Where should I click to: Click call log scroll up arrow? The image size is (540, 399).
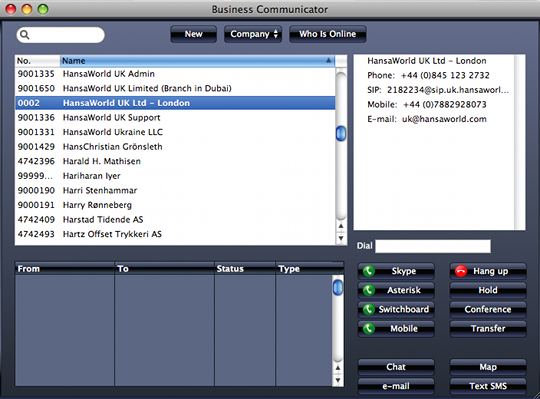click(x=338, y=368)
